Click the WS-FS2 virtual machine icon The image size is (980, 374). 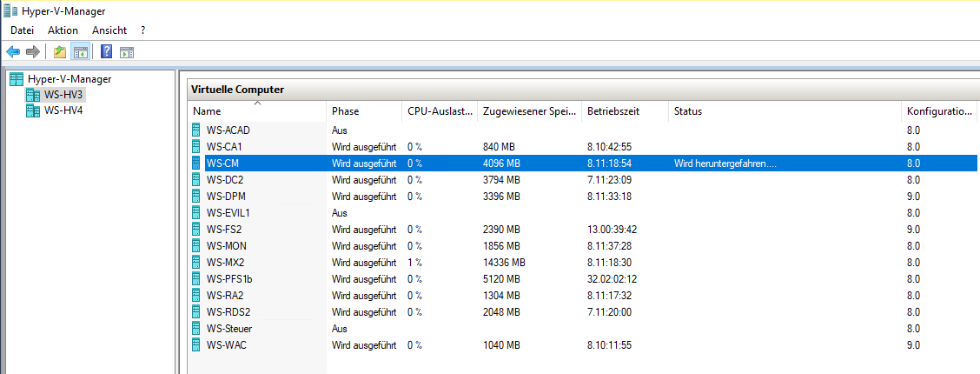click(197, 230)
